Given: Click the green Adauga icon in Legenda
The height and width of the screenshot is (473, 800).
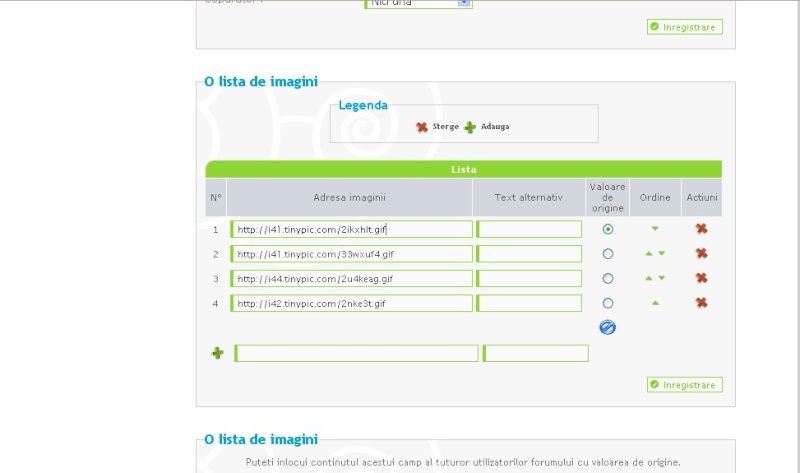Looking at the screenshot, I should (x=470, y=127).
